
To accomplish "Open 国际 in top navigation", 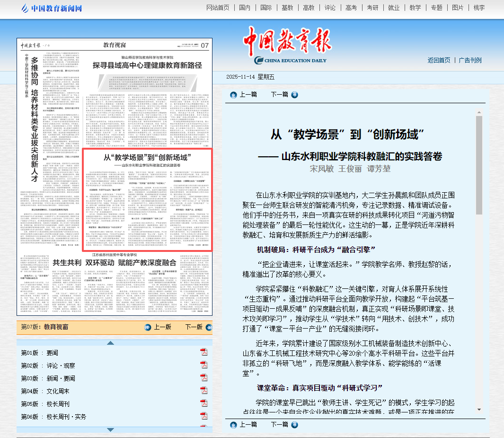I will [266, 8].
